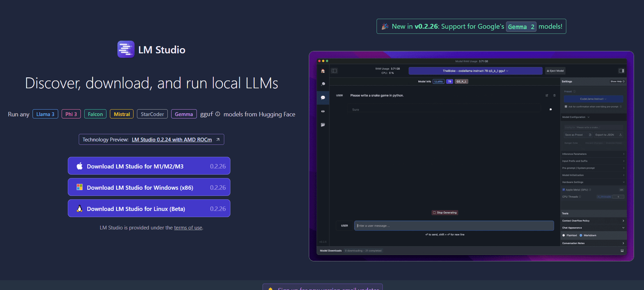Open the CodeLlama Instruct preset dropdown
The image size is (644, 290).
[593, 99]
